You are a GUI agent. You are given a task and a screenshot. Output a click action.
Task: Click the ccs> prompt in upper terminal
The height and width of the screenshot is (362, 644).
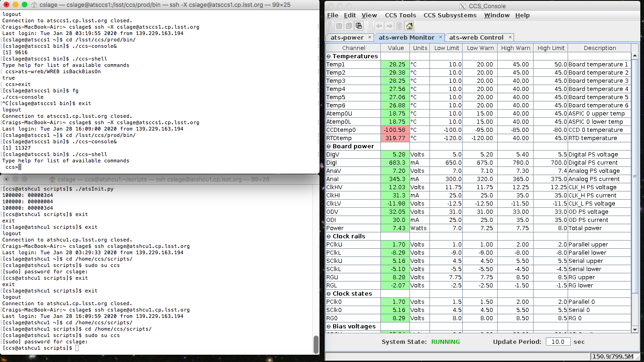point(11,167)
